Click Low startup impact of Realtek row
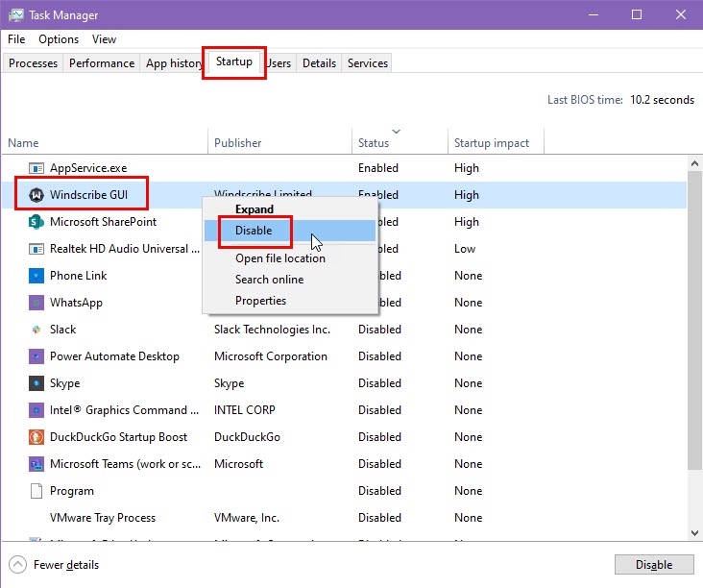Viewport: 703px width, 588px height. pyautogui.click(x=465, y=249)
